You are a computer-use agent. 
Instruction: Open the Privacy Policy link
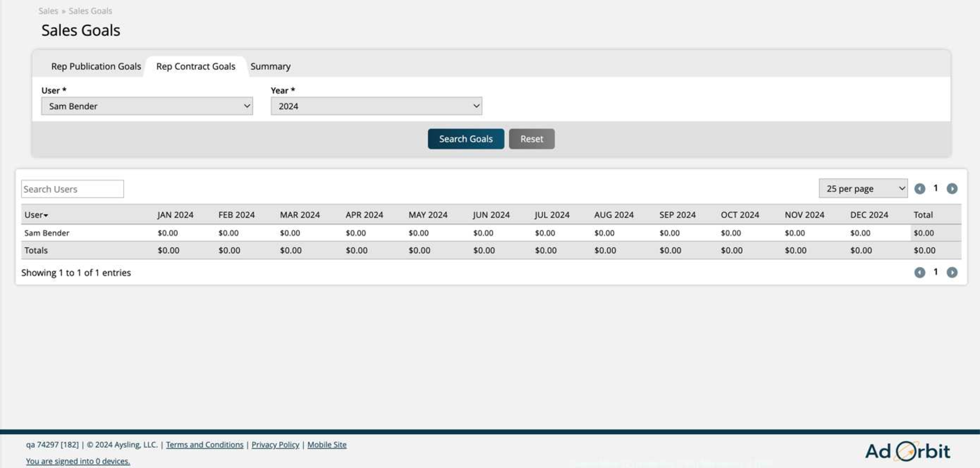coord(275,445)
